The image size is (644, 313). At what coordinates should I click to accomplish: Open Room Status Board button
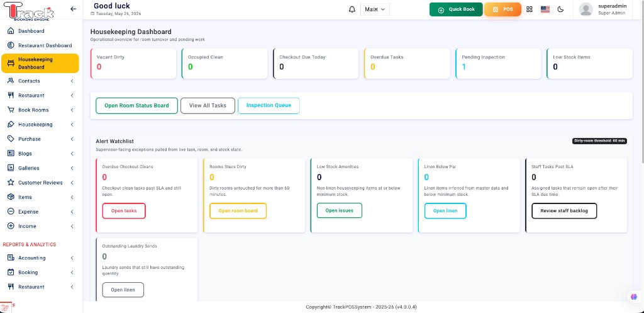(136, 106)
